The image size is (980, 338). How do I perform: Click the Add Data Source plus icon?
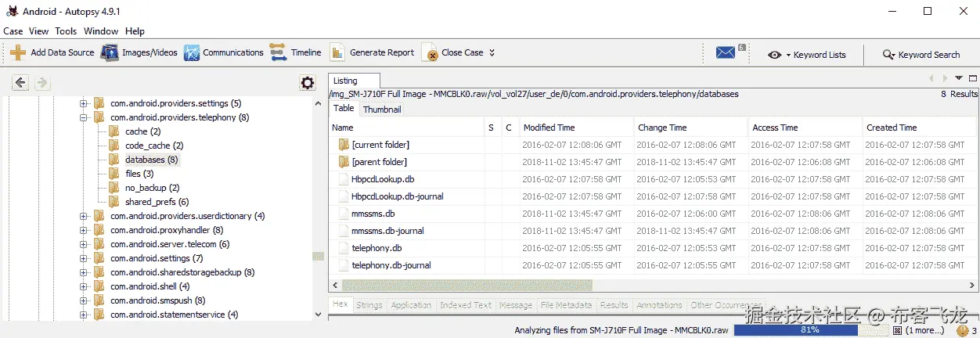coord(18,52)
